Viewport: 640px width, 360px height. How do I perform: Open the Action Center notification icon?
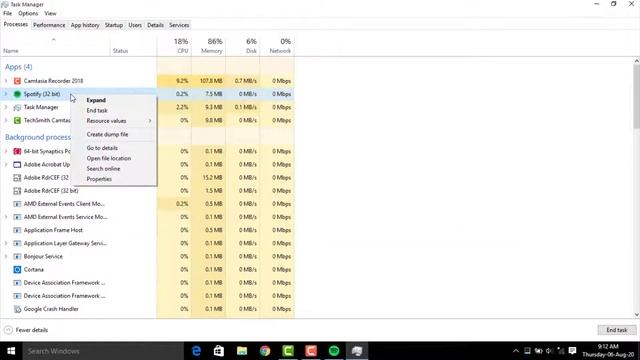(572, 351)
